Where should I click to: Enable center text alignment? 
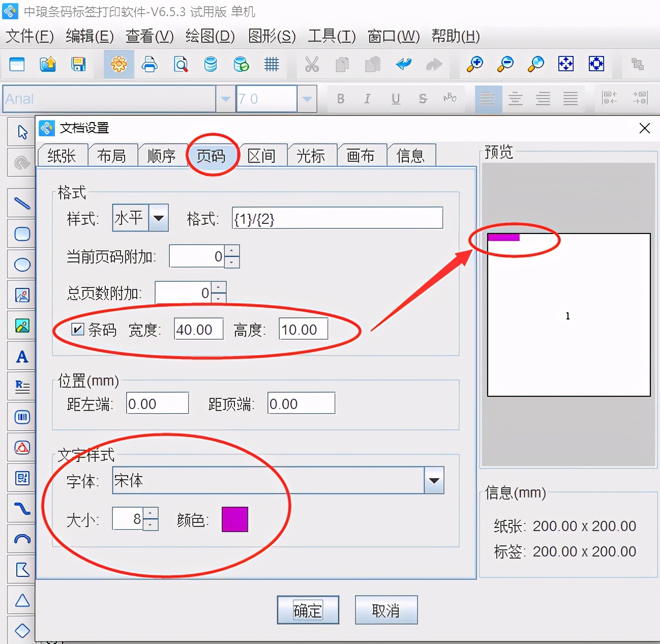(516, 99)
